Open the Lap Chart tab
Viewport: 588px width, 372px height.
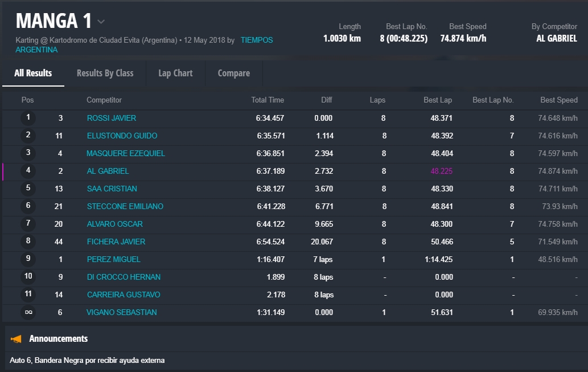click(175, 73)
